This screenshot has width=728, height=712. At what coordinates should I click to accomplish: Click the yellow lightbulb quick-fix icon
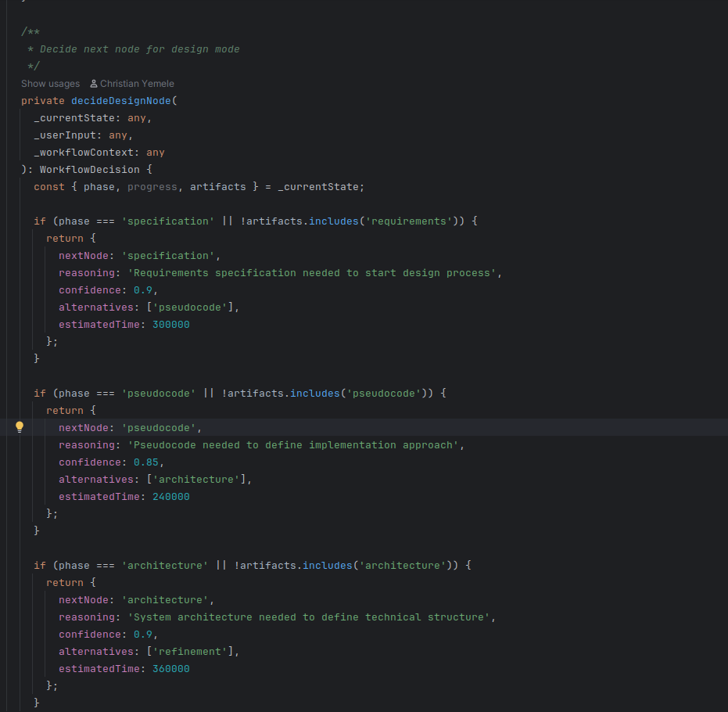(x=20, y=427)
